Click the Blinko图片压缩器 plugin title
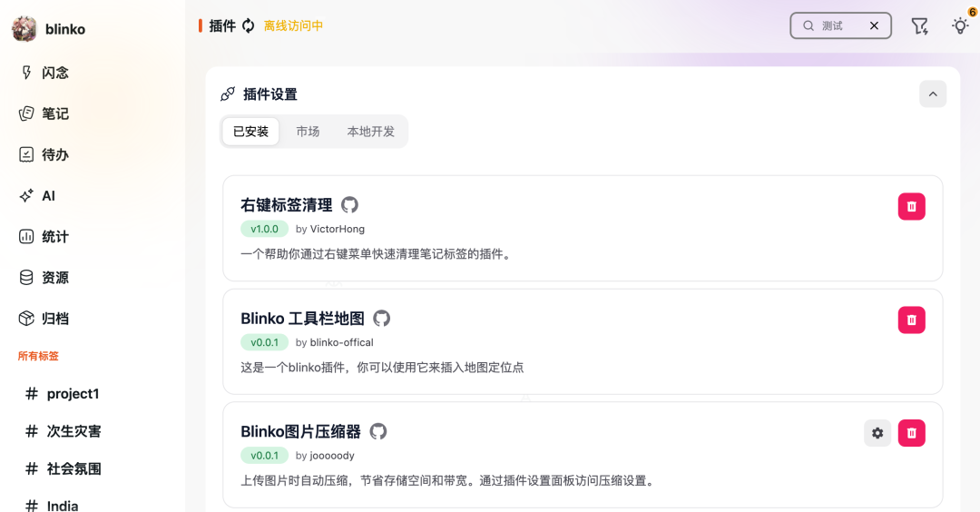980x512 pixels. [300, 431]
